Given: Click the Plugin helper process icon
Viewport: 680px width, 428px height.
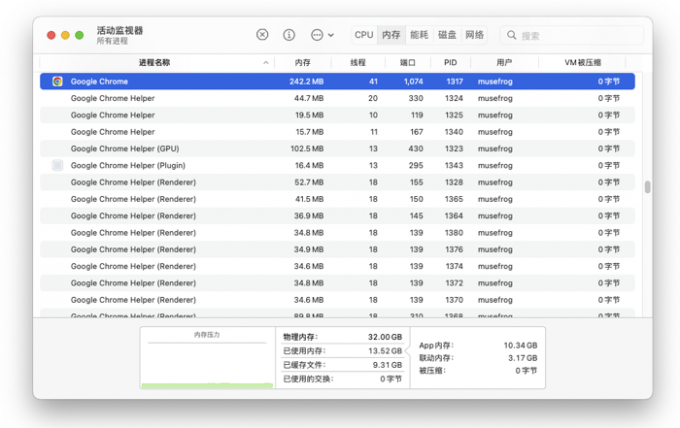Looking at the screenshot, I should [x=57, y=165].
